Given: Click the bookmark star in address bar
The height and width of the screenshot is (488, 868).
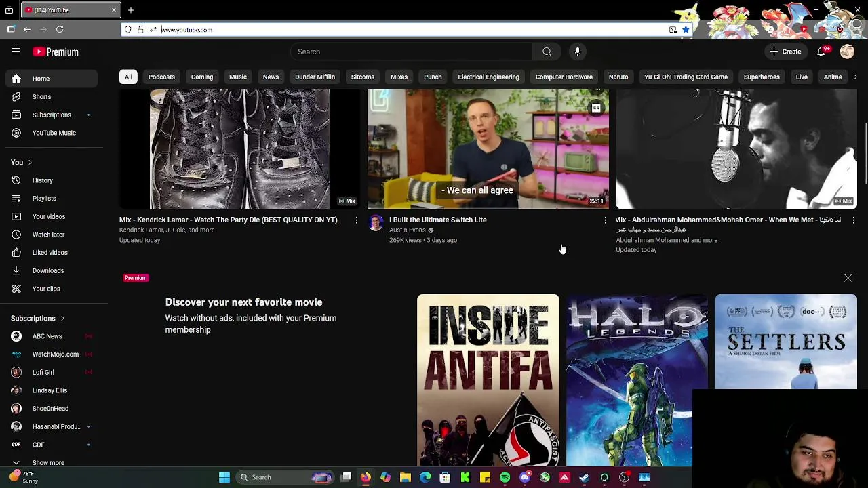Looking at the screenshot, I should 686,30.
